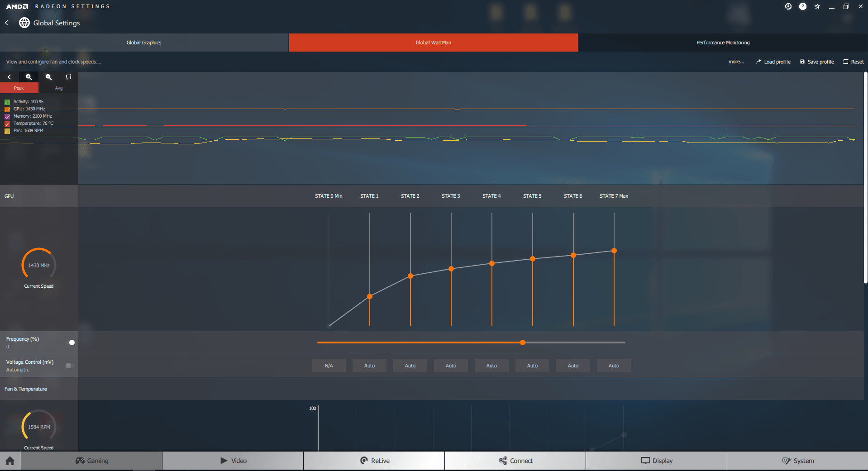The width and height of the screenshot is (868, 471).
Task: Click Save profile
Action: [x=817, y=62]
